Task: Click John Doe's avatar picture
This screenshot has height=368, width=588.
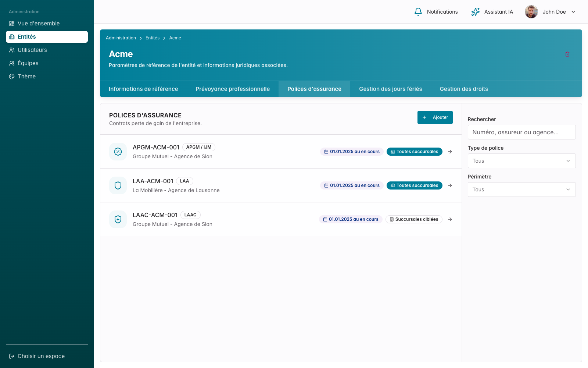Action: click(x=531, y=12)
